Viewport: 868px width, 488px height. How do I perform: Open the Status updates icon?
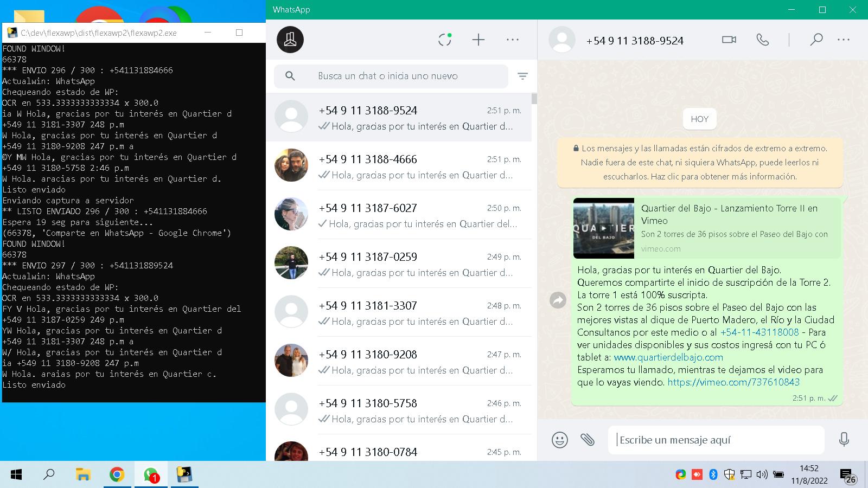pyautogui.click(x=445, y=40)
